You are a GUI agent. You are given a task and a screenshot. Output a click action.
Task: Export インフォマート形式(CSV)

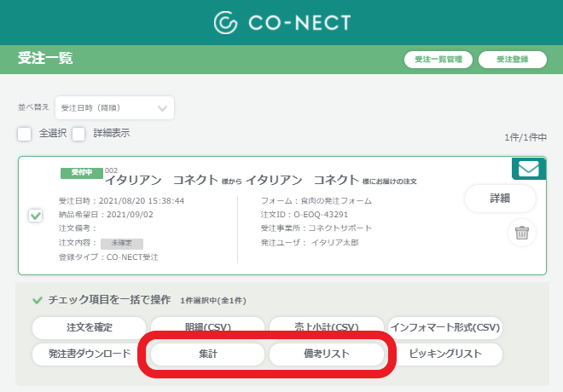445,327
